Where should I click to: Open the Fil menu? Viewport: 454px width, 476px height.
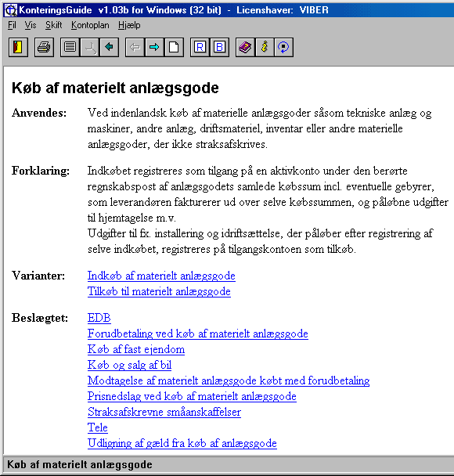[12, 25]
